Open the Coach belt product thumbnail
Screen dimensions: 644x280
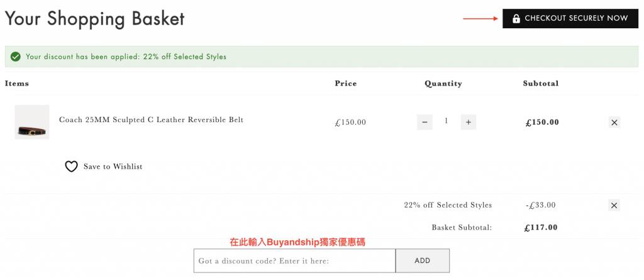pyautogui.click(x=32, y=122)
